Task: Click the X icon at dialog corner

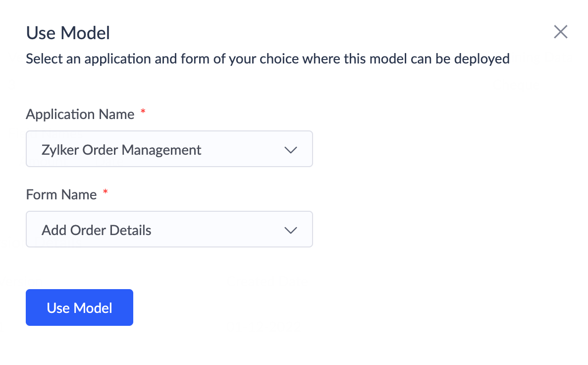Action: pyautogui.click(x=560, y=32)
